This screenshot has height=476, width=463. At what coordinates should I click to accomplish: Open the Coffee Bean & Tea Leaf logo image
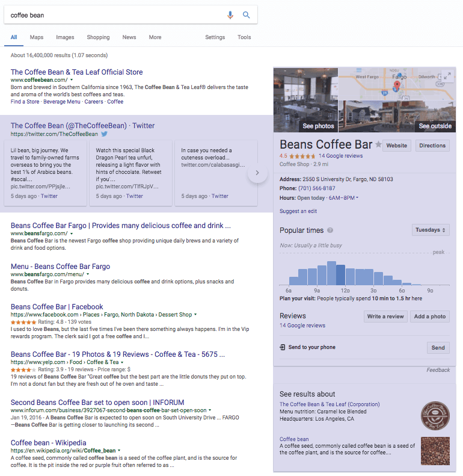click(435, 416)
